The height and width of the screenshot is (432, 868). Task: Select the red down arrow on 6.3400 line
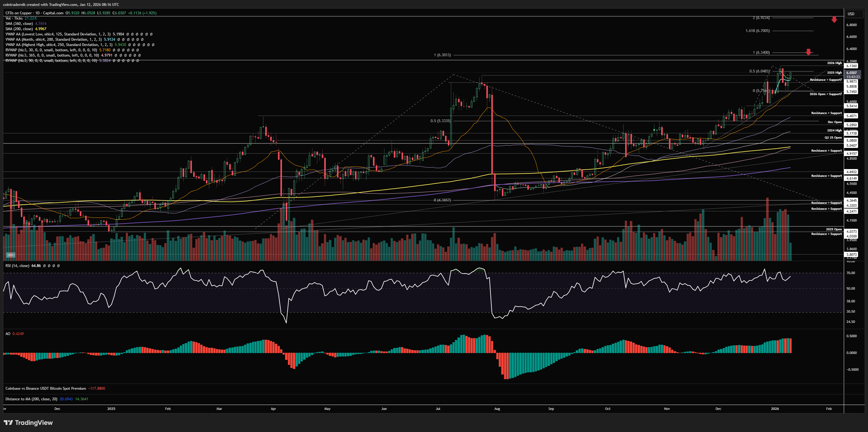[x=808, y=52]
